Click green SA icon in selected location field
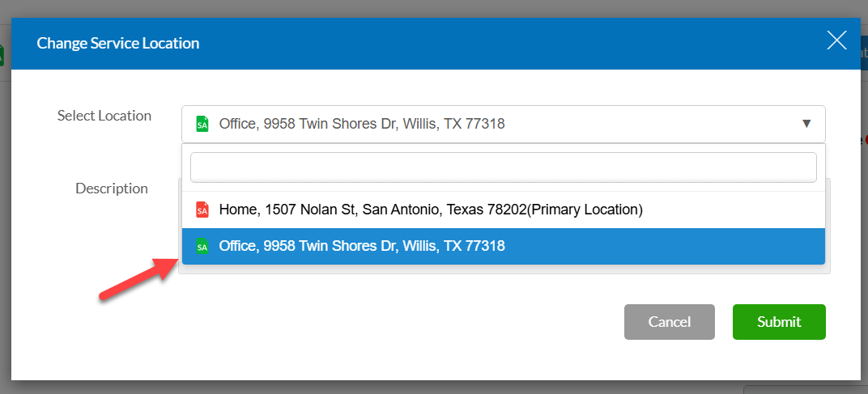The image size is (868, 394). pos(202,125)
